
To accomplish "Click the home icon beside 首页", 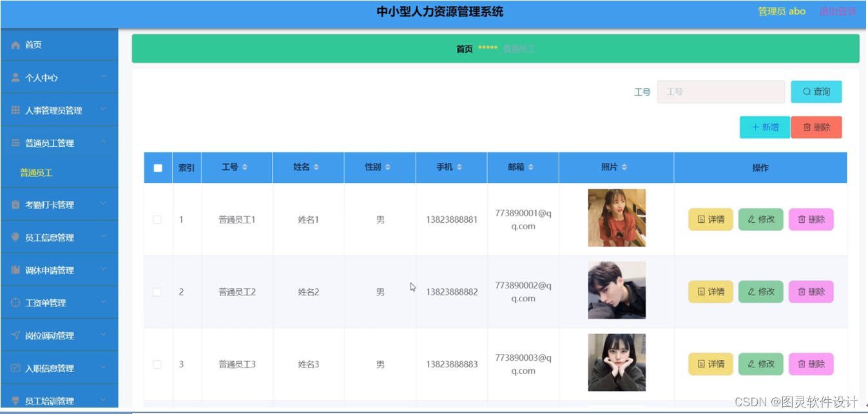I will 16,45.
